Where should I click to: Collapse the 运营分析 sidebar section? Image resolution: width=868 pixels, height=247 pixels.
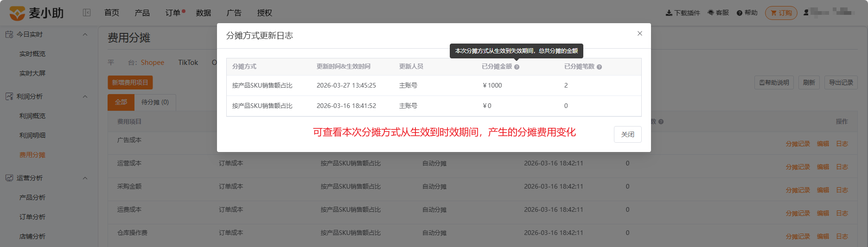[x=85, y=178]
